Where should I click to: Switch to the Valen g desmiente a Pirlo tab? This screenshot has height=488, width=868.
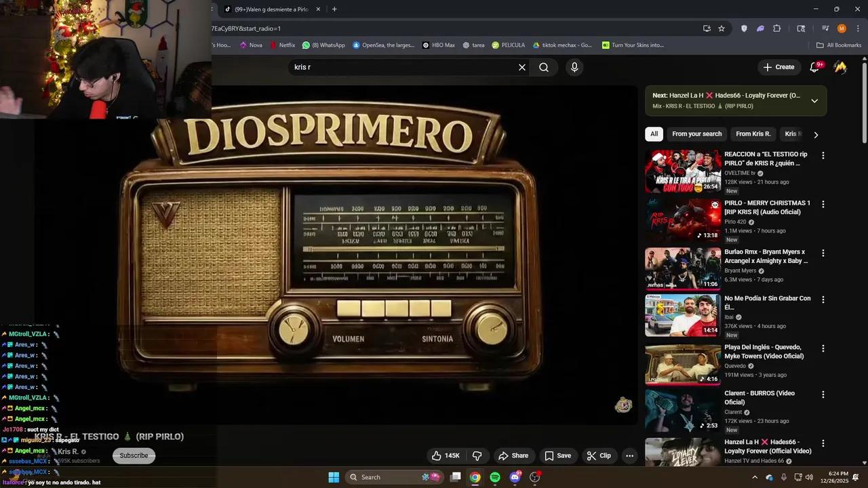[x=271, y=9]
